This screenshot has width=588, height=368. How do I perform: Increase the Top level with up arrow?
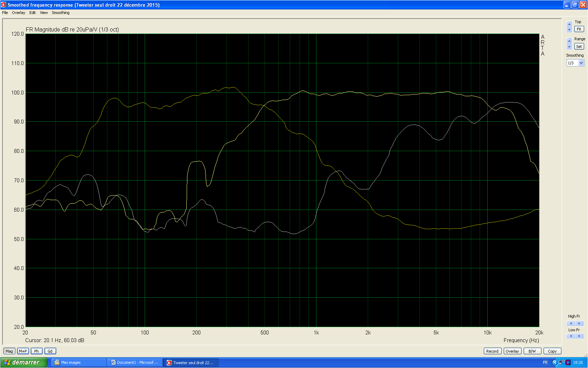pos(569,24)
